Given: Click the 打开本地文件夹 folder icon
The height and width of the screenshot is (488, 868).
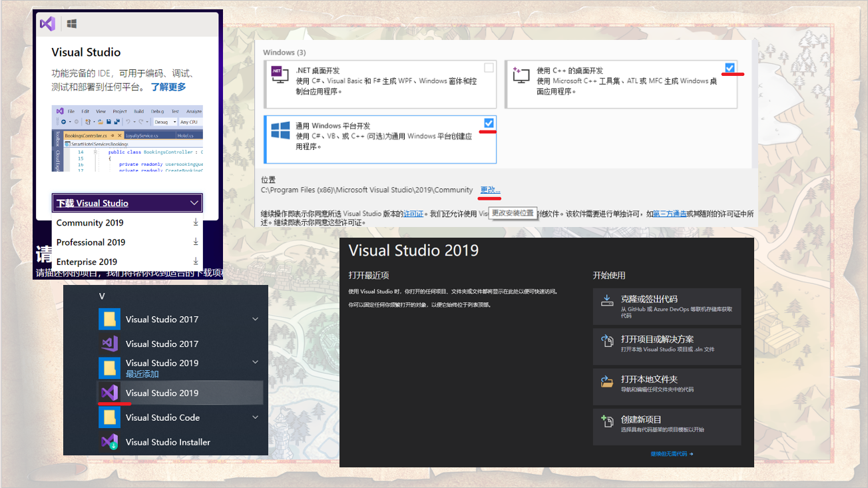Looking at the screenshot, I should pos(607,381).
